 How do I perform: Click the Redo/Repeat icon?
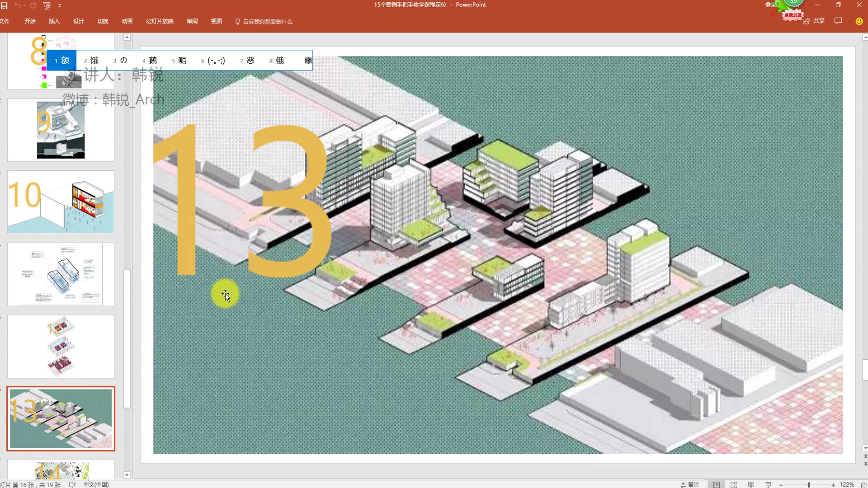(33, 5)
